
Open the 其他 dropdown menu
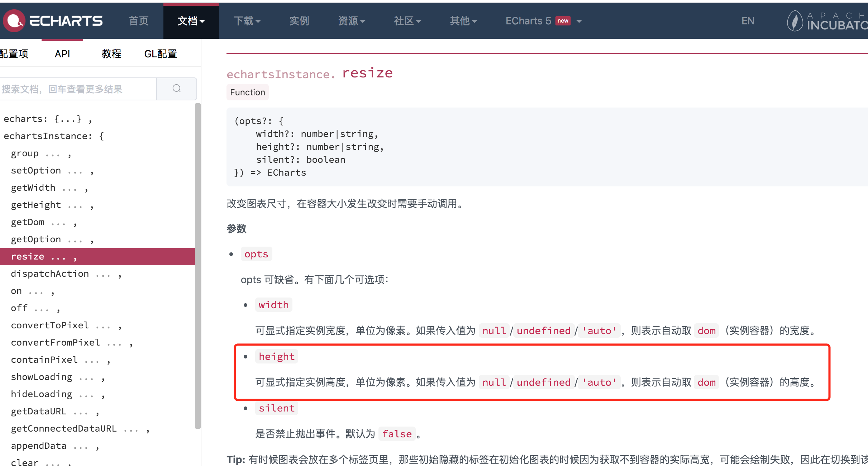tap(463, 21)
